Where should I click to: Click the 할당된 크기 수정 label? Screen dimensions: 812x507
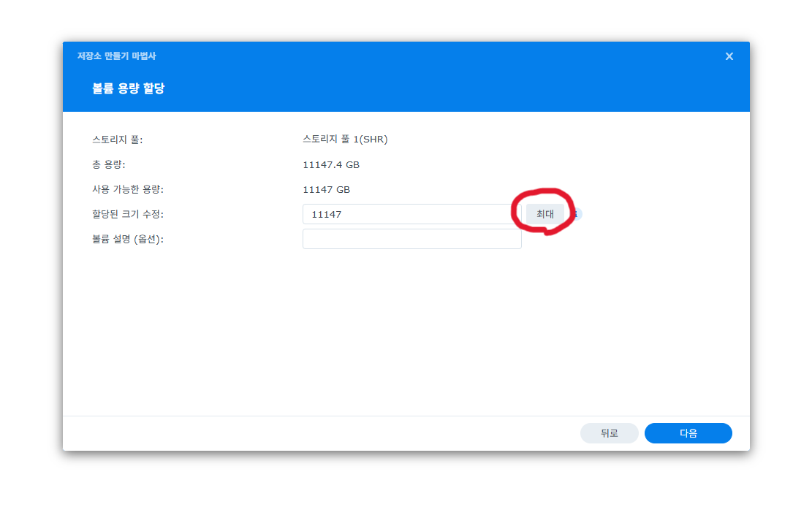tap(128, 214)
